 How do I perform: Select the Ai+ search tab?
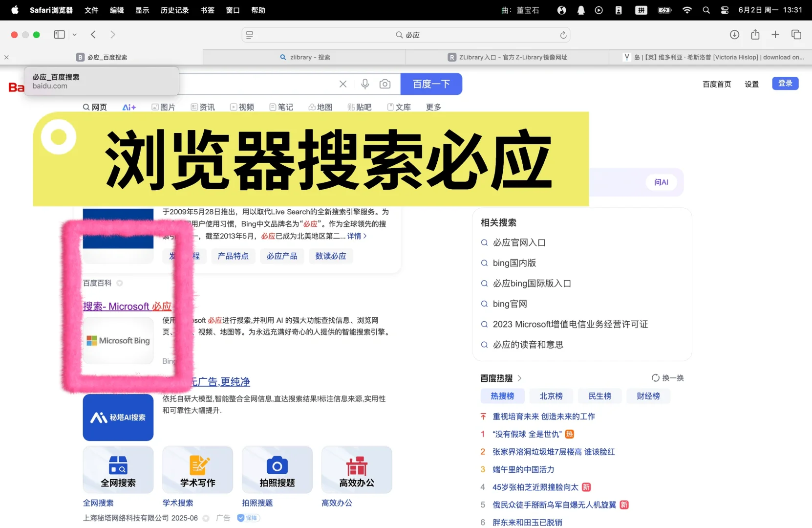click(129, 107)
